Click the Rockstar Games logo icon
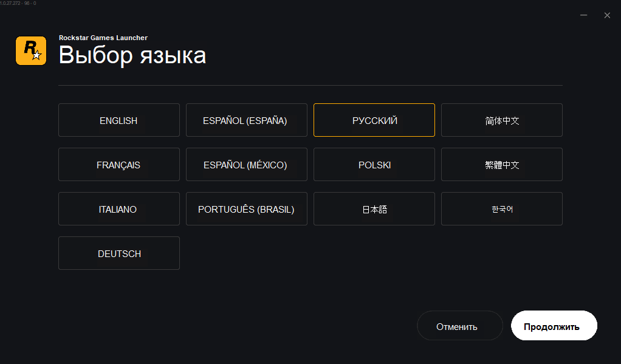The height and width of the screenshot is (364, 621). tap(31, 50)
